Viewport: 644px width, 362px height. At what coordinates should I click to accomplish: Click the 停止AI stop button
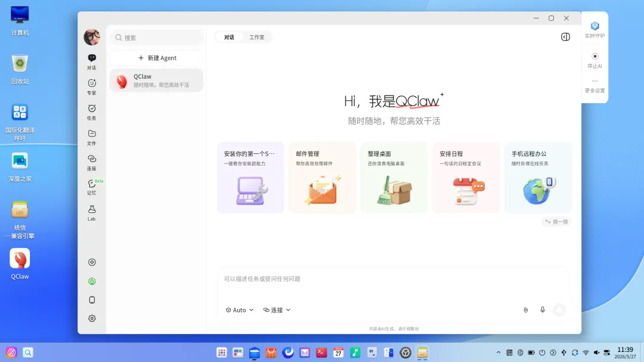(595, 60)
